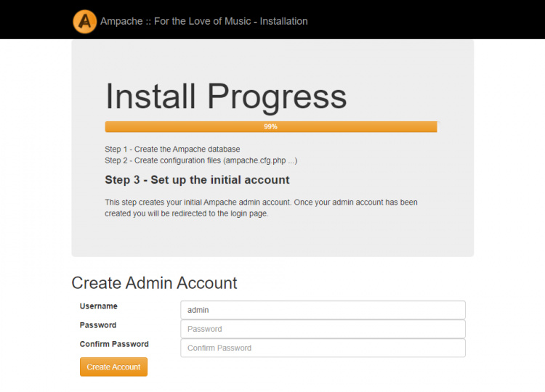Focus the Username field containing 'admin'
Screen dimensions: 545x392
click(323, 310)
